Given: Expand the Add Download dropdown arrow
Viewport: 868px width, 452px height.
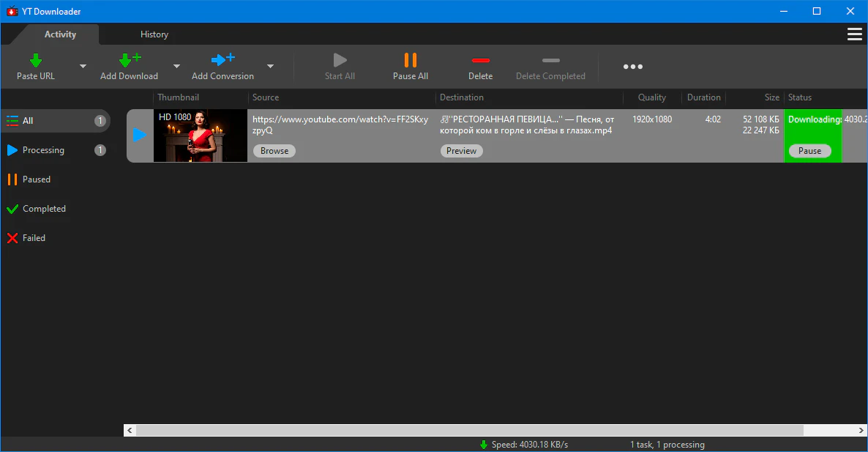Looking at the screenshot, I should click(176, 67).
